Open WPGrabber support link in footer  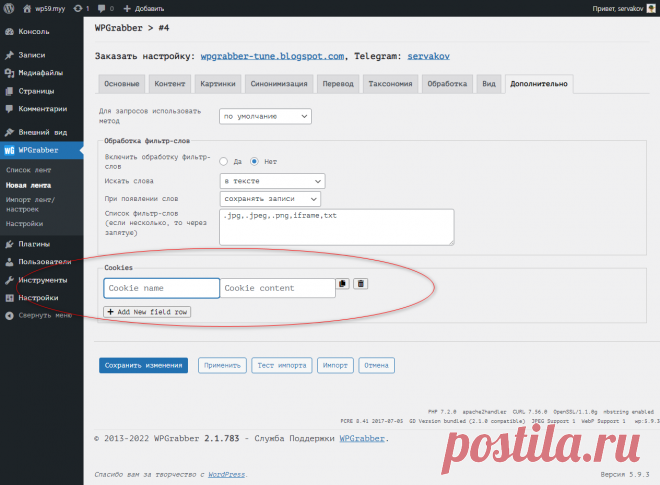click(x=362, y=439)
